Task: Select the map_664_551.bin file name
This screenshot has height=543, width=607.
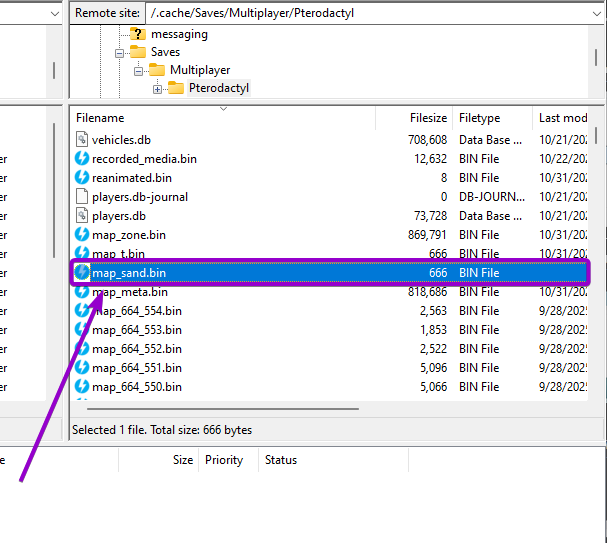Action: (x=137, y=367)
